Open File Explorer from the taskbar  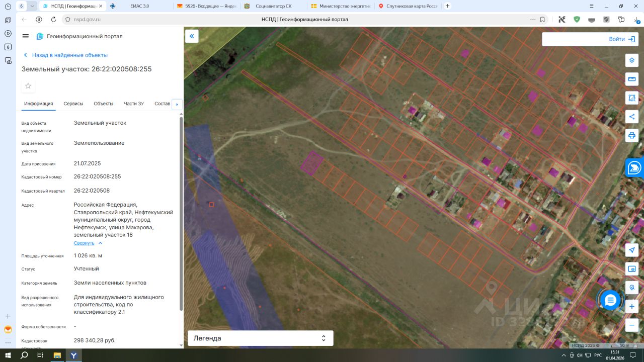click(57, 355)
